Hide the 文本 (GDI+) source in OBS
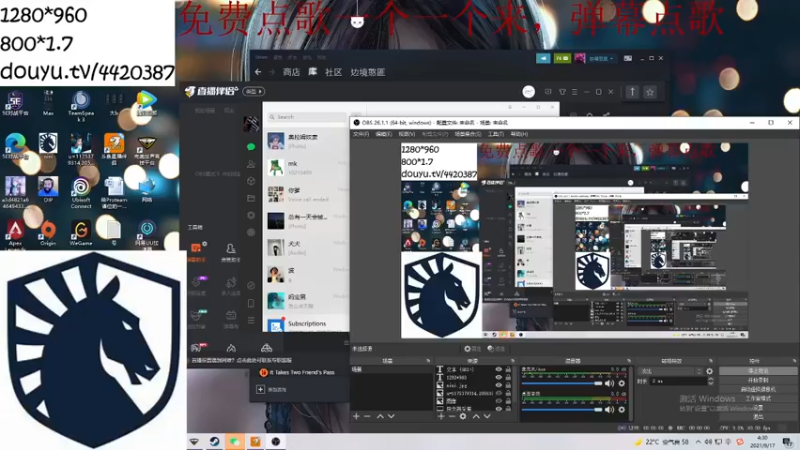 point(498,369)
